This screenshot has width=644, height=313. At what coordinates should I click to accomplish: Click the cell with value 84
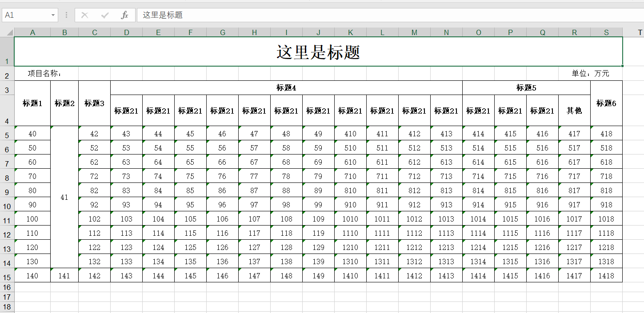159,190
